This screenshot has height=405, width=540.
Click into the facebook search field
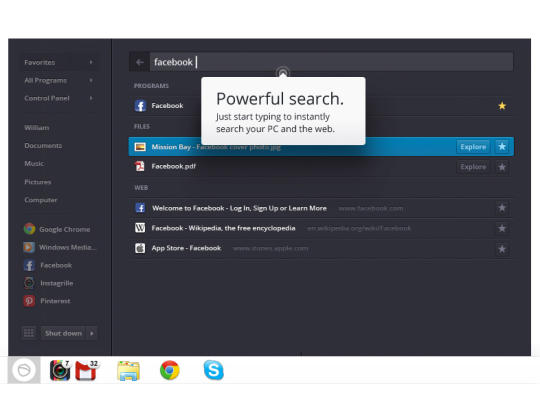[331, 62]
